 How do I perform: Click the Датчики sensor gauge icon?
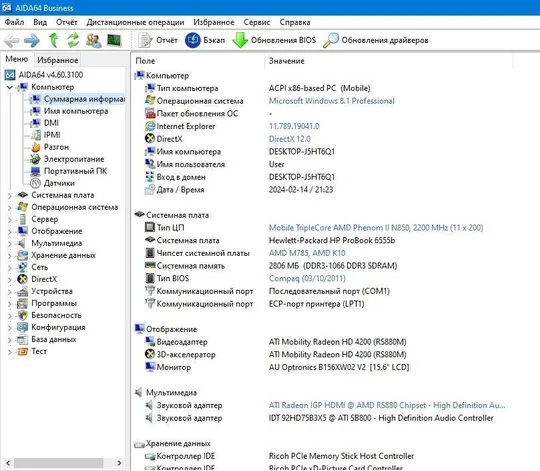pyautogui.click(x=35, y=183)
